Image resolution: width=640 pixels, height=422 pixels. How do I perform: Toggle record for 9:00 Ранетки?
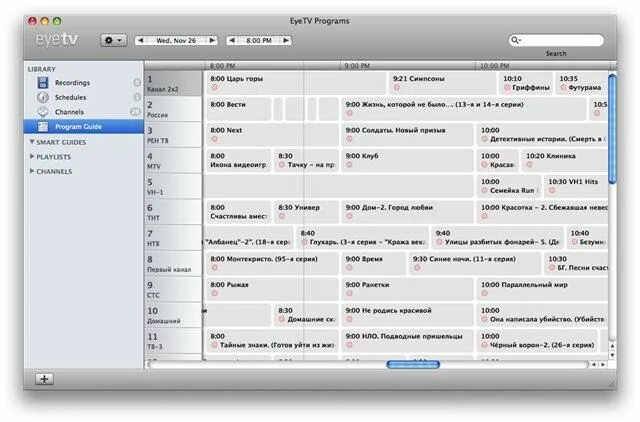(x=349, y=293)
